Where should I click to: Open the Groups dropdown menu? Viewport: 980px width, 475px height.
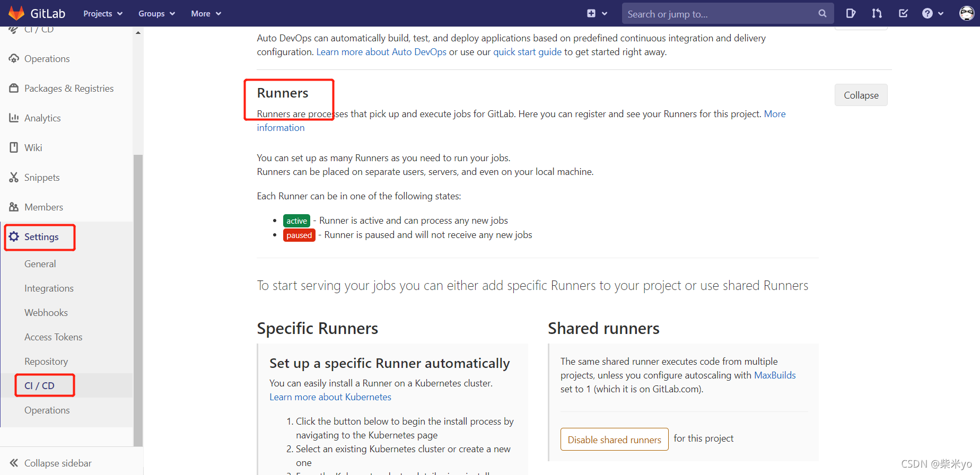tap(156, 14)
